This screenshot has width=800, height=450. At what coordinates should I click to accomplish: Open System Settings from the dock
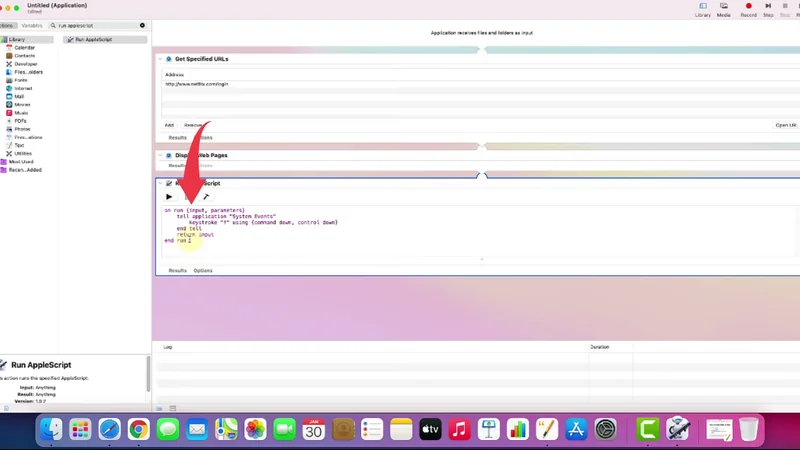pos(605,429)
